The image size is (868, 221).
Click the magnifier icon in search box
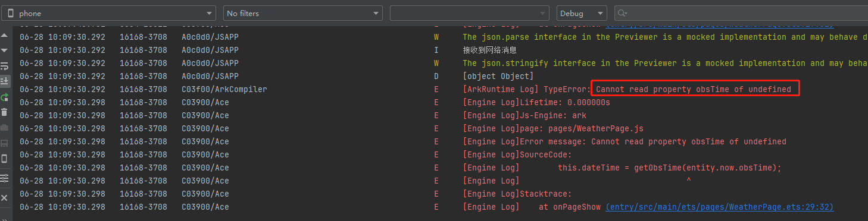(x=622, y=13)
